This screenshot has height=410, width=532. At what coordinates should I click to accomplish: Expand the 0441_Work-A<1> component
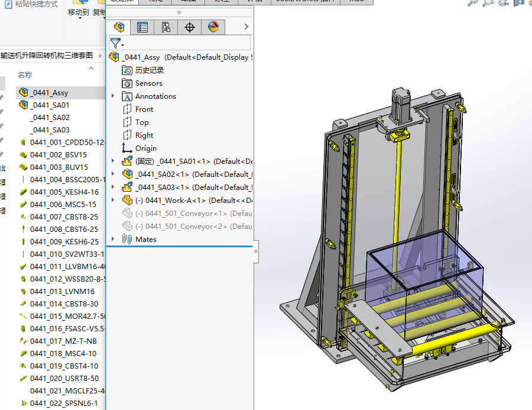113,200
